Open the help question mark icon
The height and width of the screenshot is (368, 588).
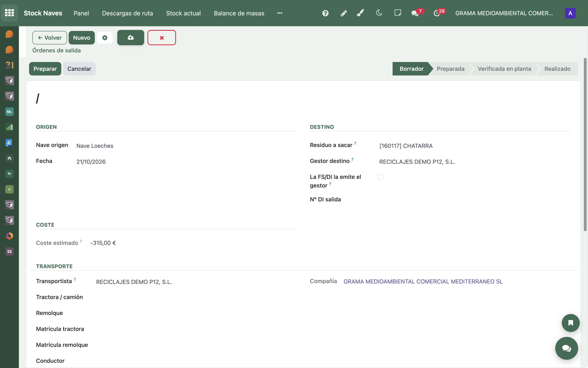pos(325,13)
